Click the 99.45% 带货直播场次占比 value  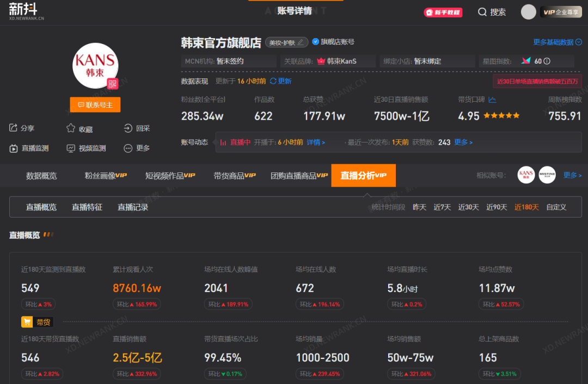pos(223,358)
